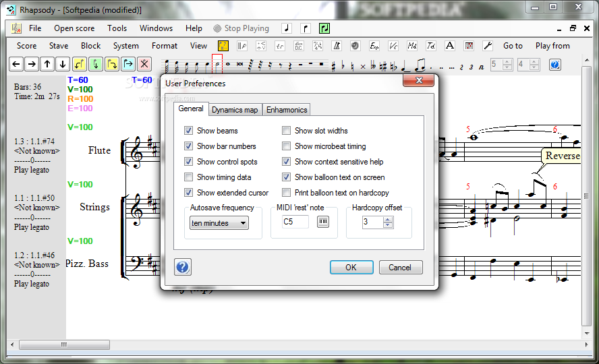Click the single quarter note icon beside Stop Playing
The width and height of the screenshot is (599, 364).
click(x=287, y=28)
